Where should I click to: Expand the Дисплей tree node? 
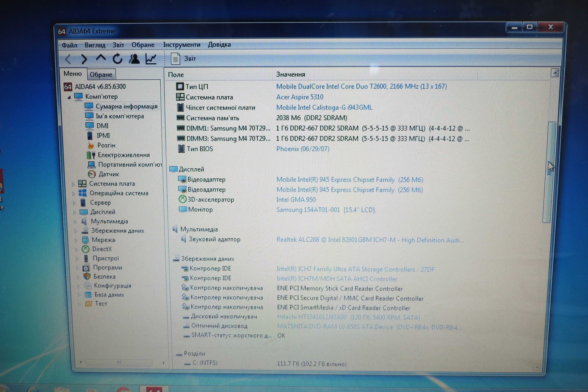point(74,212)
